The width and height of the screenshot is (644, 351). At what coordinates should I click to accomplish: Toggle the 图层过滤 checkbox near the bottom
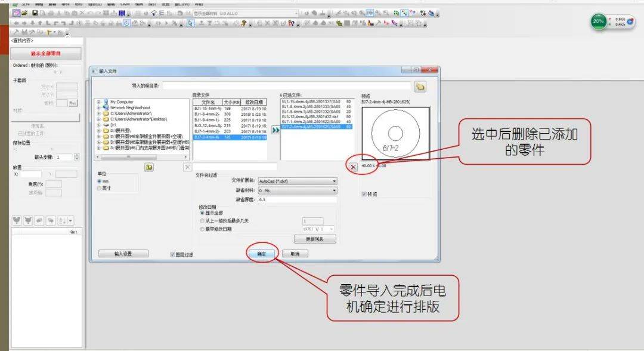171,253
